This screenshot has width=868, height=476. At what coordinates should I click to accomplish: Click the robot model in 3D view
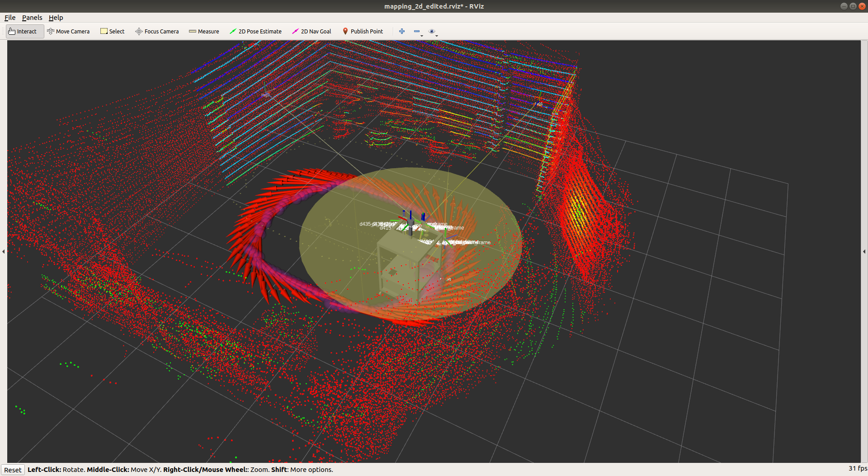pyautogui.click(x=405, y=267)
